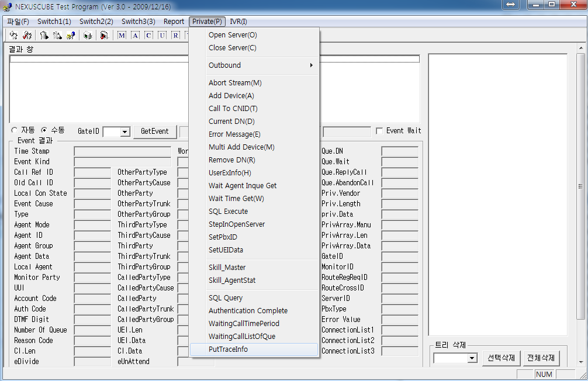
Task: Click the vertical scrollbar down arrow
Action: point(580,362)
